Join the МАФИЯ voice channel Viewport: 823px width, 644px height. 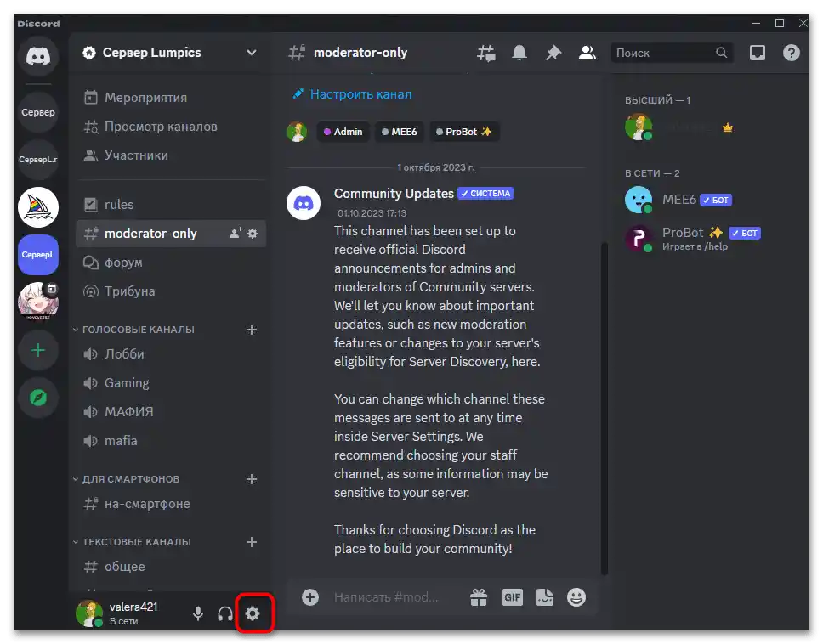click(171, 412)
